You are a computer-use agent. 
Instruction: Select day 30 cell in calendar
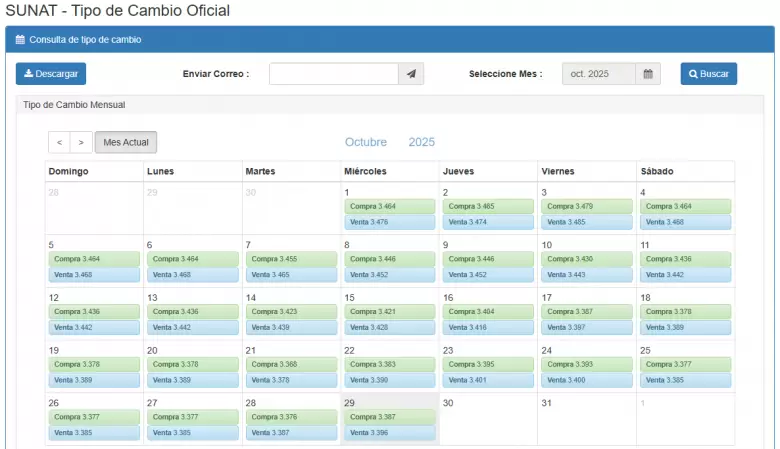(x=487, y=420)
